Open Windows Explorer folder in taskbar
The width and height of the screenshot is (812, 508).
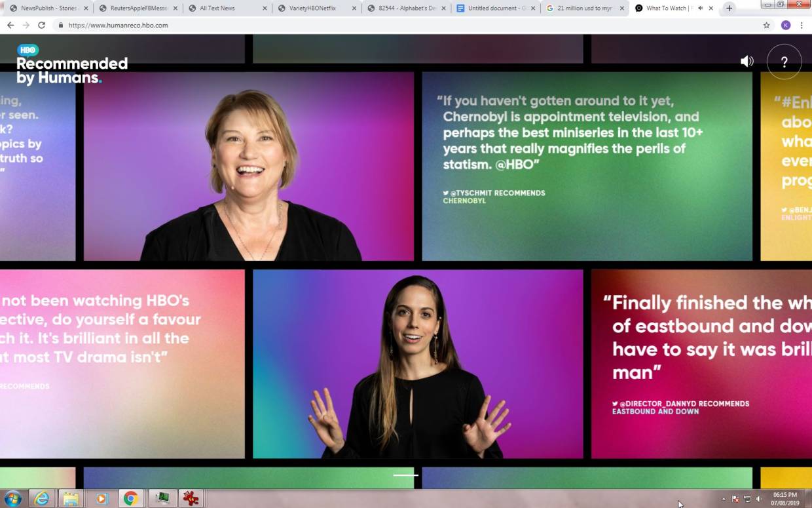[x=71, y=499]
